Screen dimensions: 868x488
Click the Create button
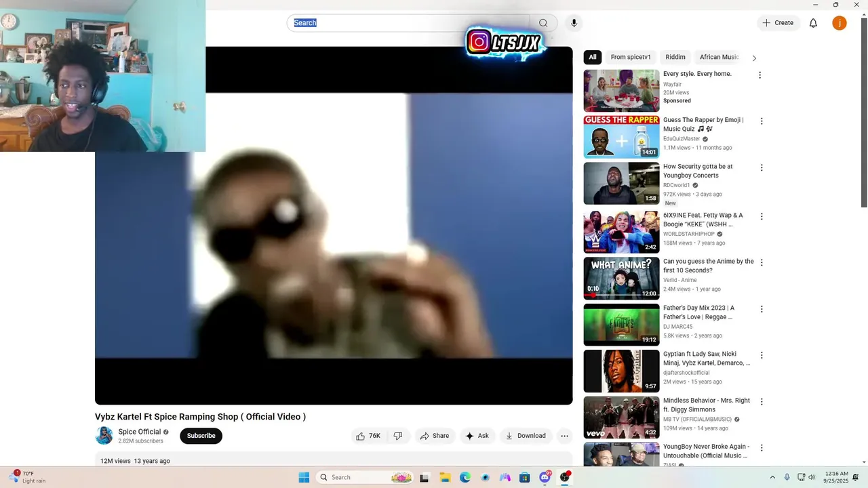point(778,23)
